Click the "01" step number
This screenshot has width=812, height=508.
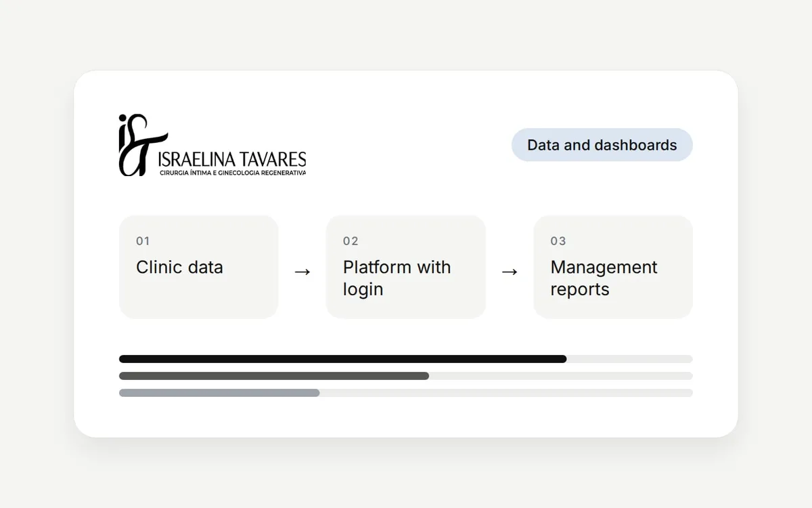[x=143, y=241]
